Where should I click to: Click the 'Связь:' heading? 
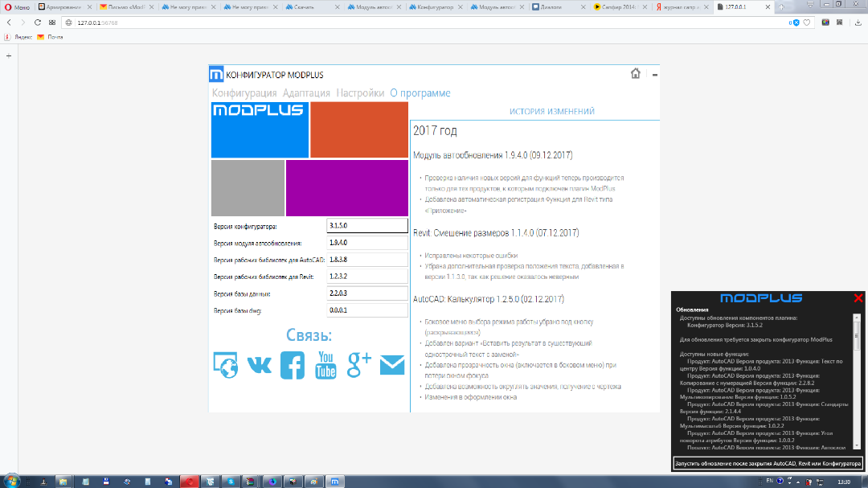tap(309, 334)
